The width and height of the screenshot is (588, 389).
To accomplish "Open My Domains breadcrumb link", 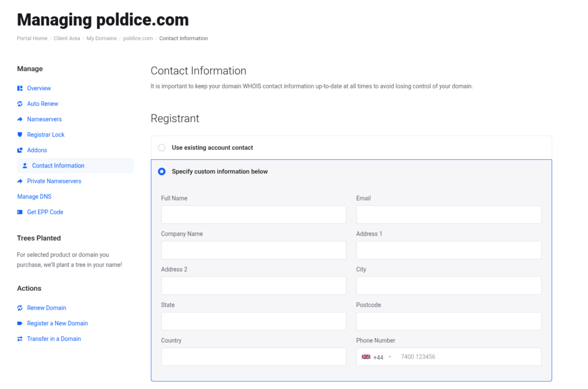I will [x=102, y=38].
